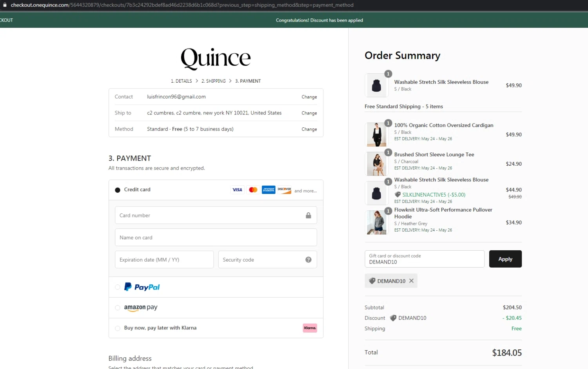Click the Shipping 'Free' value
The height and width of the screenshot is (369, 588).
pos(516,329)
